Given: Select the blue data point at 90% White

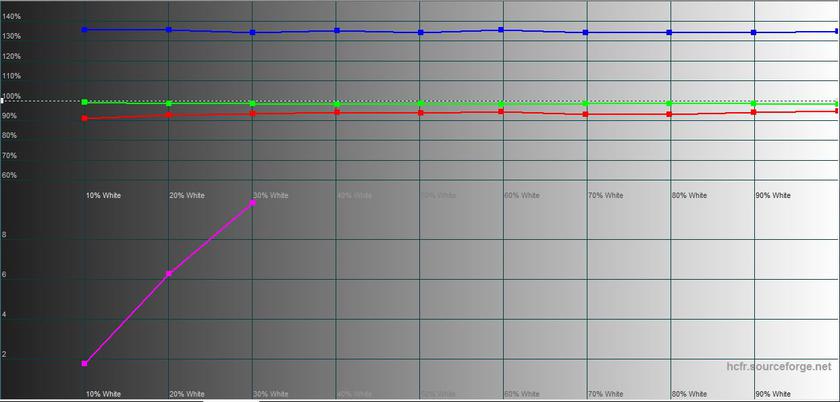Looking at the screenshot, I should pyautogui.click(x=754, y=33).
